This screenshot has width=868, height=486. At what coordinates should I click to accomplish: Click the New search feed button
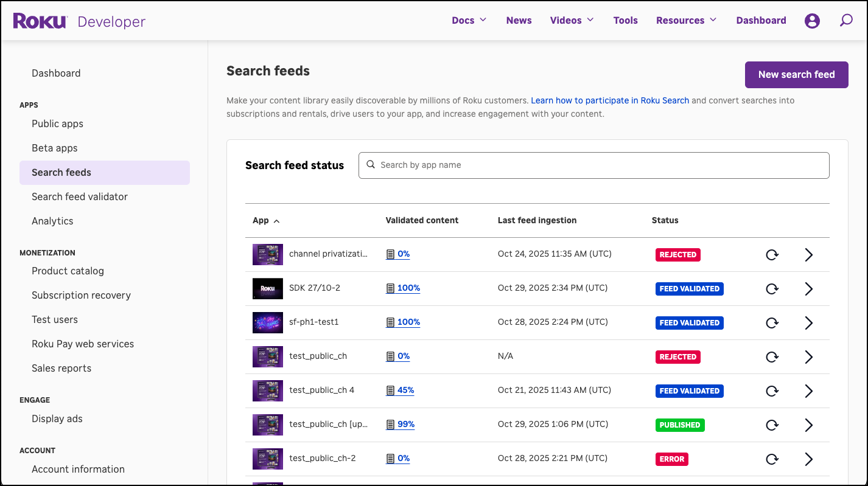[x=796, y=74]
